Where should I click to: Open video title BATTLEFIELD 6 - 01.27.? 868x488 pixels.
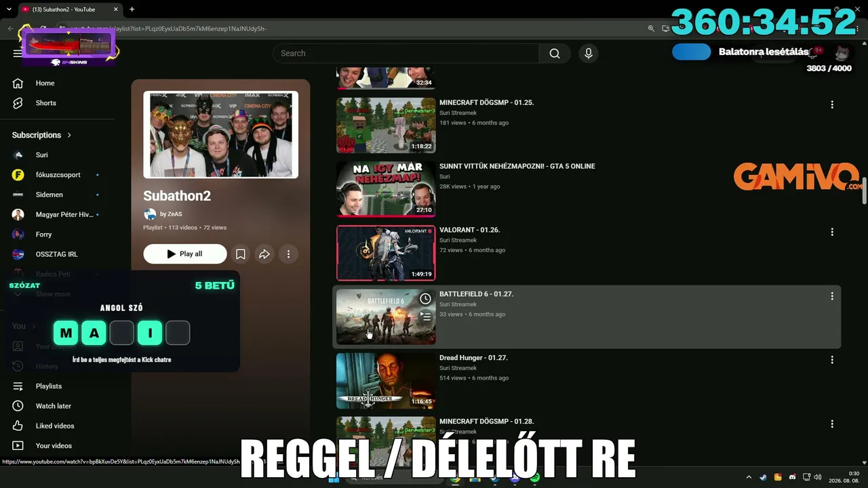[x=476, y=294]
